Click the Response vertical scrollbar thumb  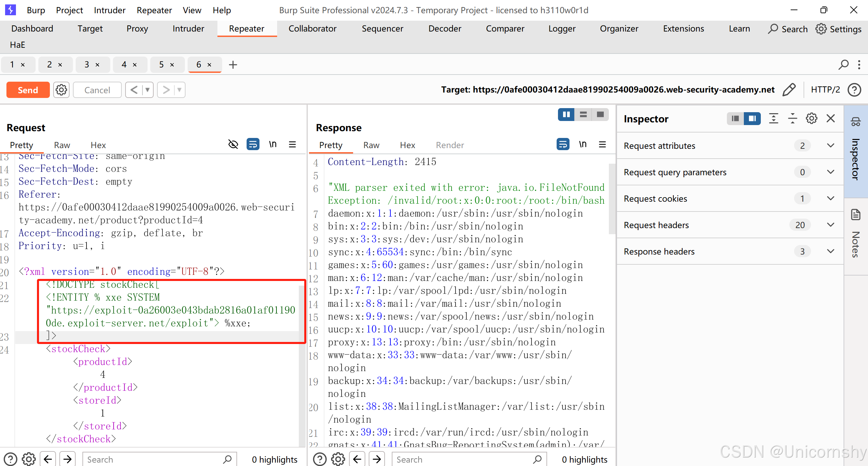612,199
